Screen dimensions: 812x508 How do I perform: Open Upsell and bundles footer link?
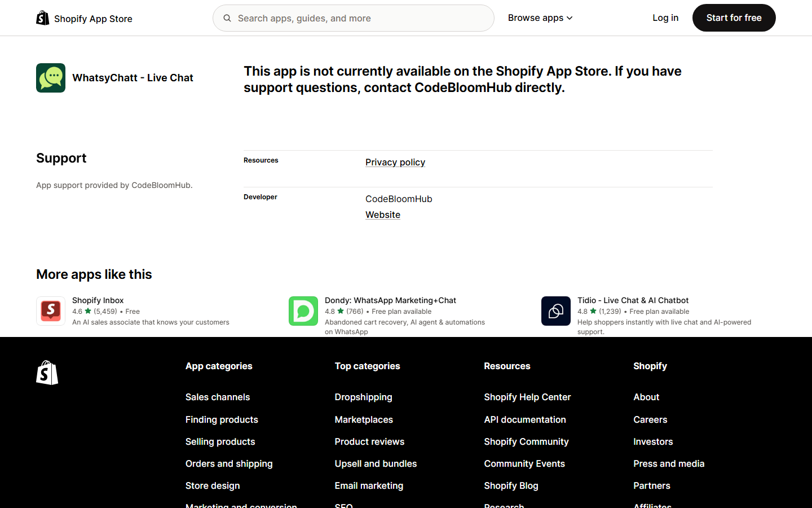tap(376, 463)
